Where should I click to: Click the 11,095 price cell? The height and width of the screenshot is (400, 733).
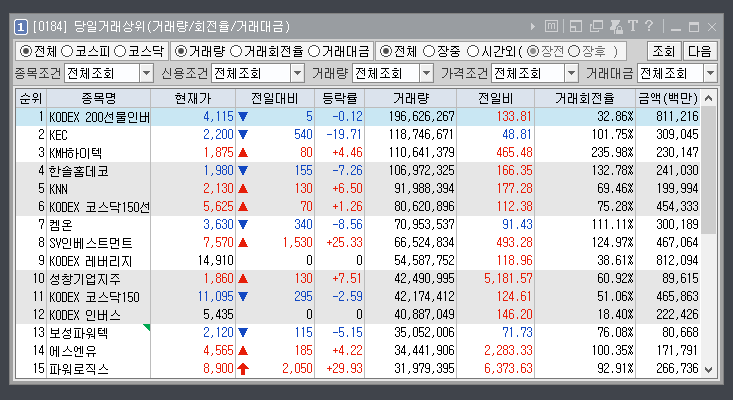click(x=216, y=296)
